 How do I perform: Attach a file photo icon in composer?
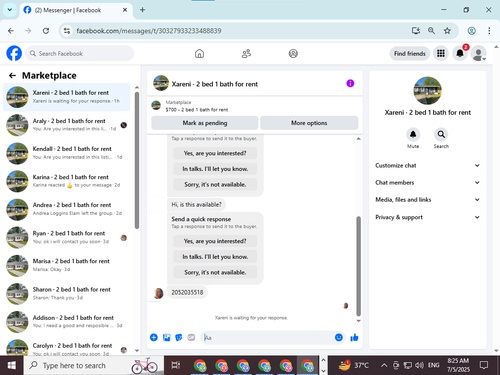[x=166, y=338]
